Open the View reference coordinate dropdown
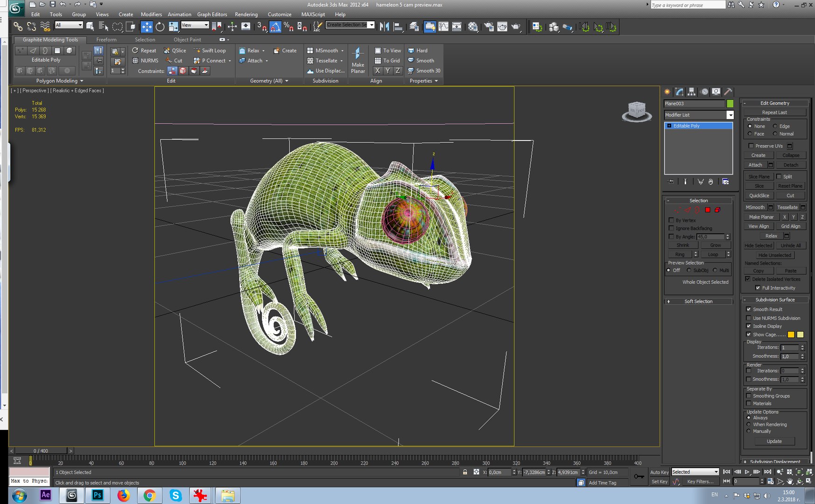The image size is (815, 504). [x=195, y=25]
